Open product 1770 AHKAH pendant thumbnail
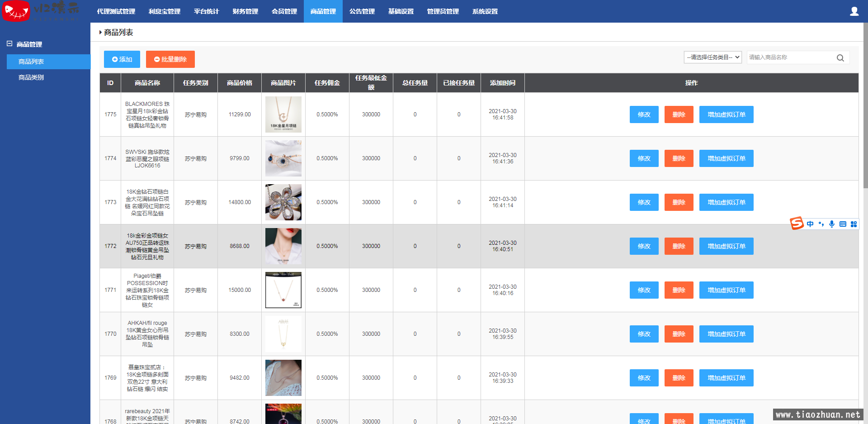 pos(283,334)
